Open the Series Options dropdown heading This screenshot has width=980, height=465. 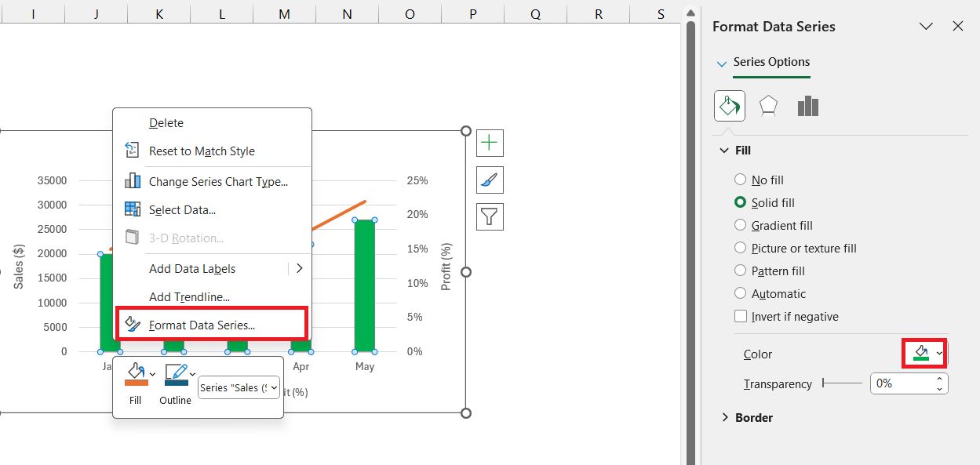pyautogui.click(x=763, y=63)
